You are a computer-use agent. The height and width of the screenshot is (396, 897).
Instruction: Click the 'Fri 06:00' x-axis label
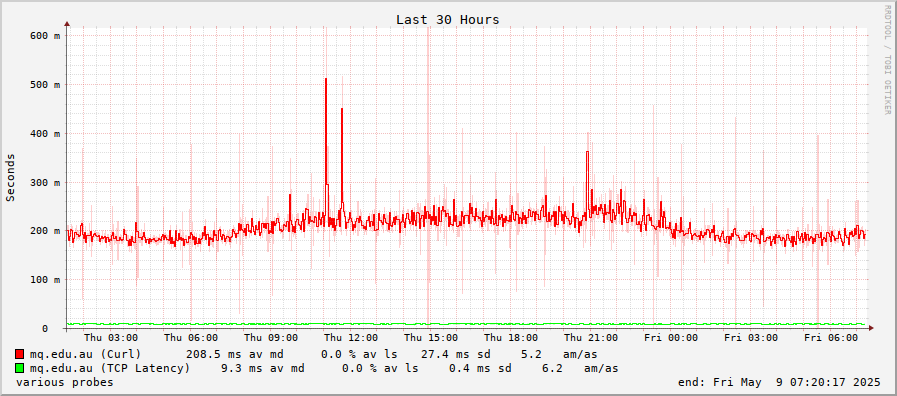(831, 338)
